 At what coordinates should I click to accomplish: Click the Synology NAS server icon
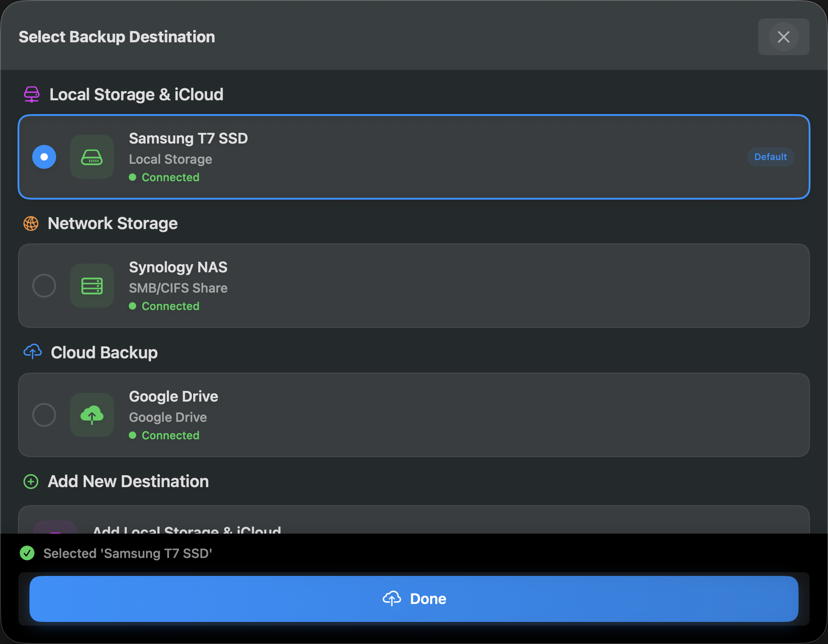tap(92, 286)
